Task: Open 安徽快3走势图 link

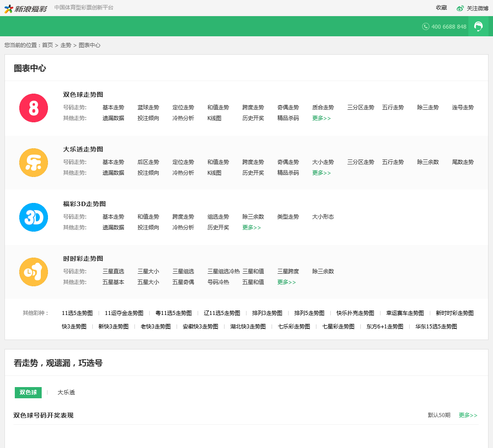Action: pyautogui.click(x=201, y=327)
